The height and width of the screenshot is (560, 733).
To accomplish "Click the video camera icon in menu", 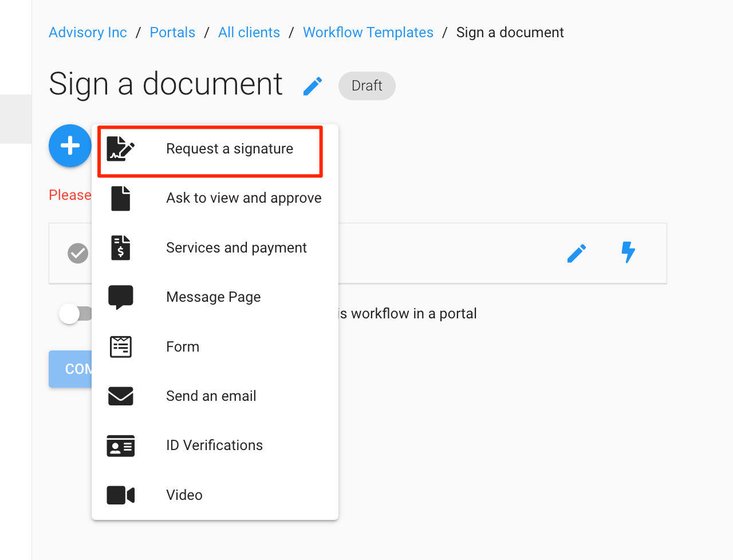I will (120, 495).
